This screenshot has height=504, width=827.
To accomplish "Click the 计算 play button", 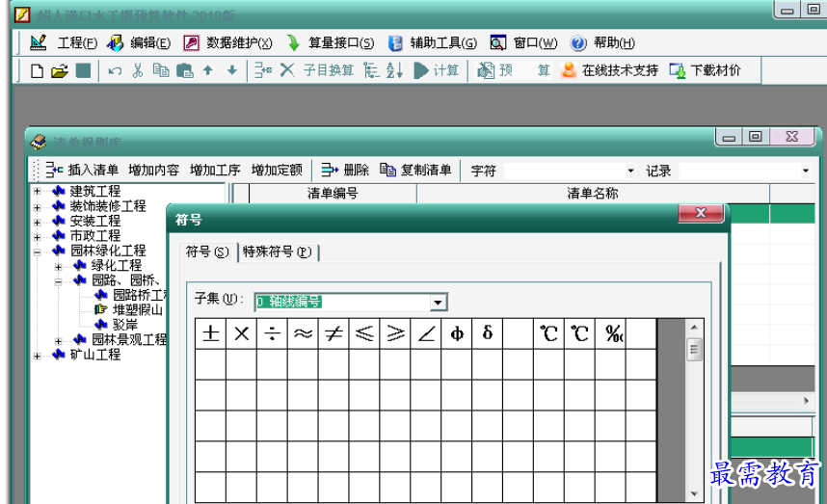I will [437, 70].
